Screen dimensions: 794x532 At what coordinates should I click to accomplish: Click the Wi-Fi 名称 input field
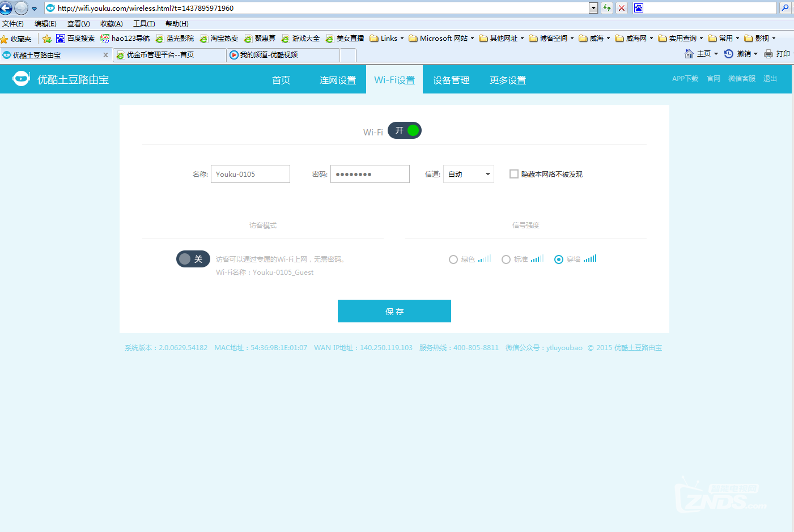[250, 174]
